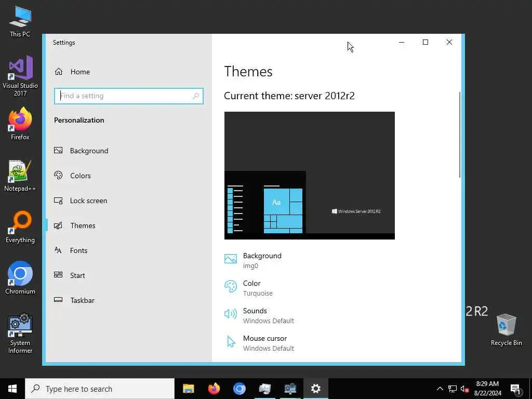Screen dimensions: 532x399
Task: Open the taskbar clock and date
Action: click(x=487, y=389)
